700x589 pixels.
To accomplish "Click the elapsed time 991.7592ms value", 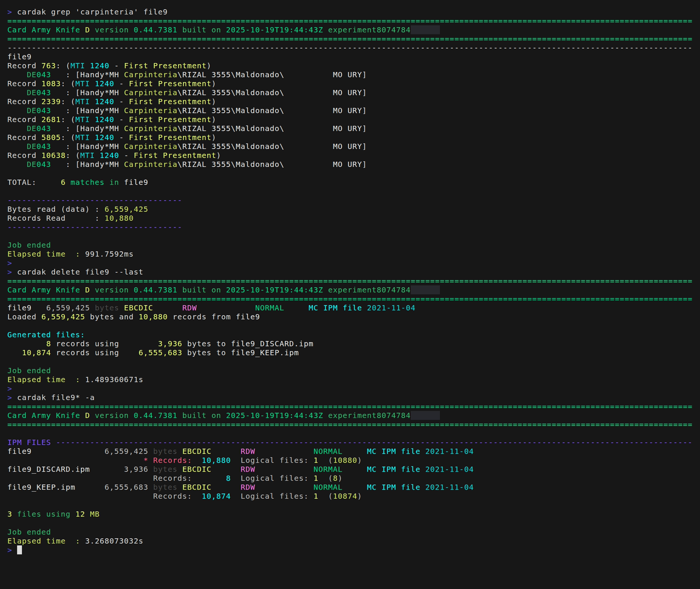I will 109,254.
